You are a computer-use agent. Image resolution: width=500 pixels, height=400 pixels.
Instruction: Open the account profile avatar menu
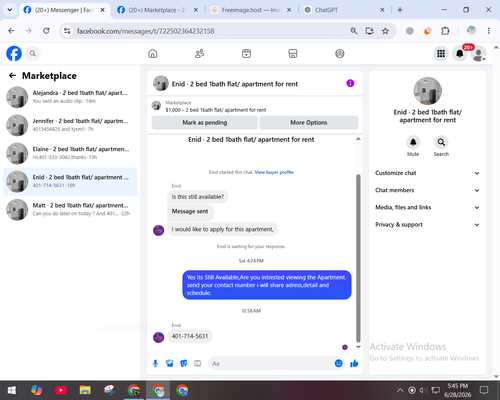coord(479,54)
